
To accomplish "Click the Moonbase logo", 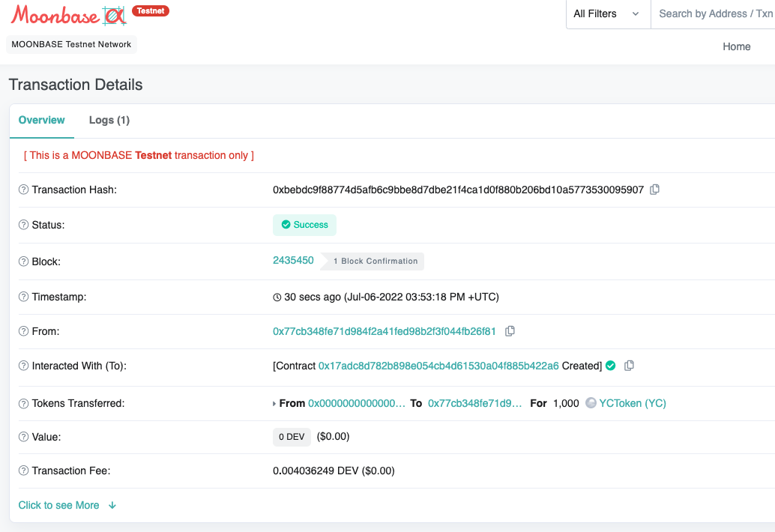I will coord(69,15).
